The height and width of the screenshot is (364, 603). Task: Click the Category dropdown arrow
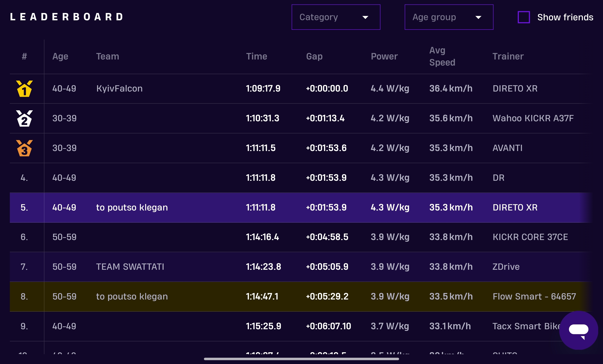(365, 17)
